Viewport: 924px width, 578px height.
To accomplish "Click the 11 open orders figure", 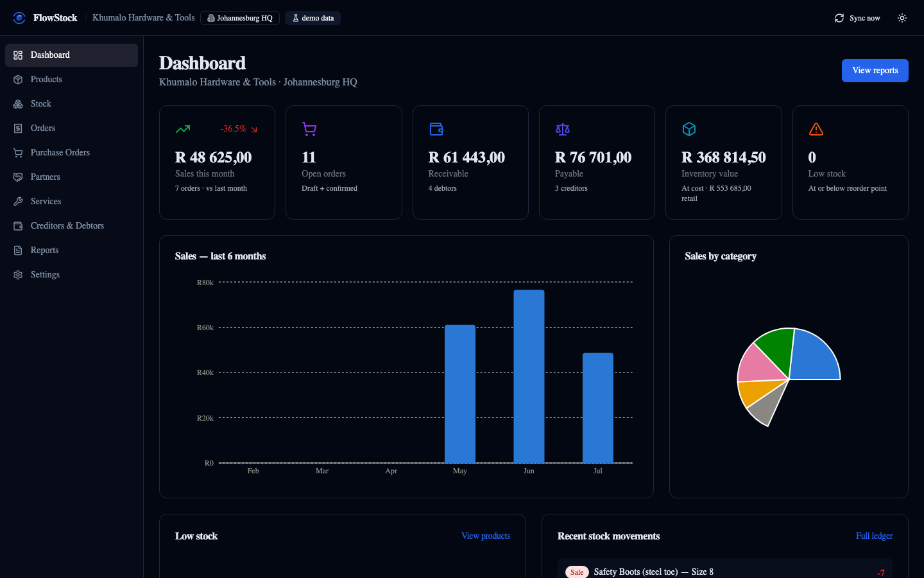I will pos(309,157).
